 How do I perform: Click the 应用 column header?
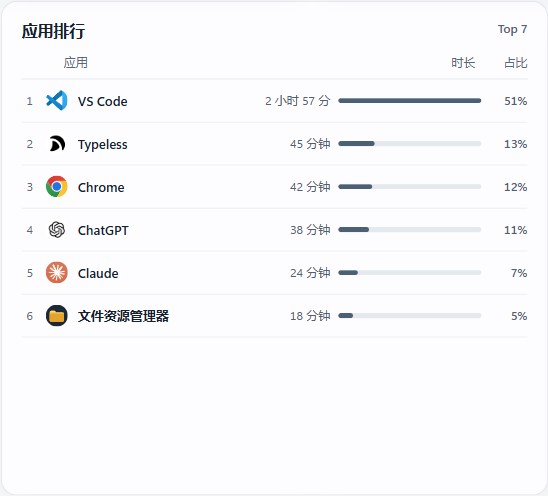click(75, 63)
